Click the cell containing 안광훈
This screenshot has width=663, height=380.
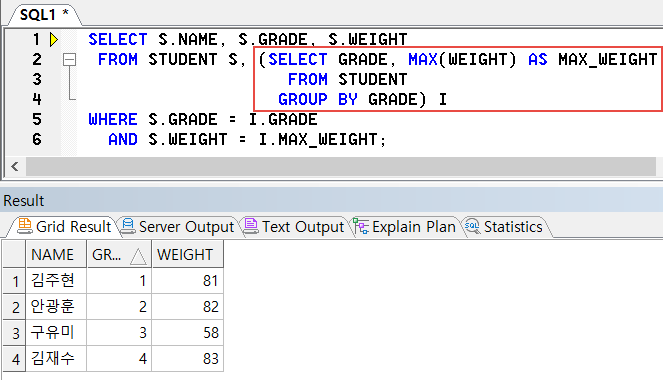click(x=56, y=307)
